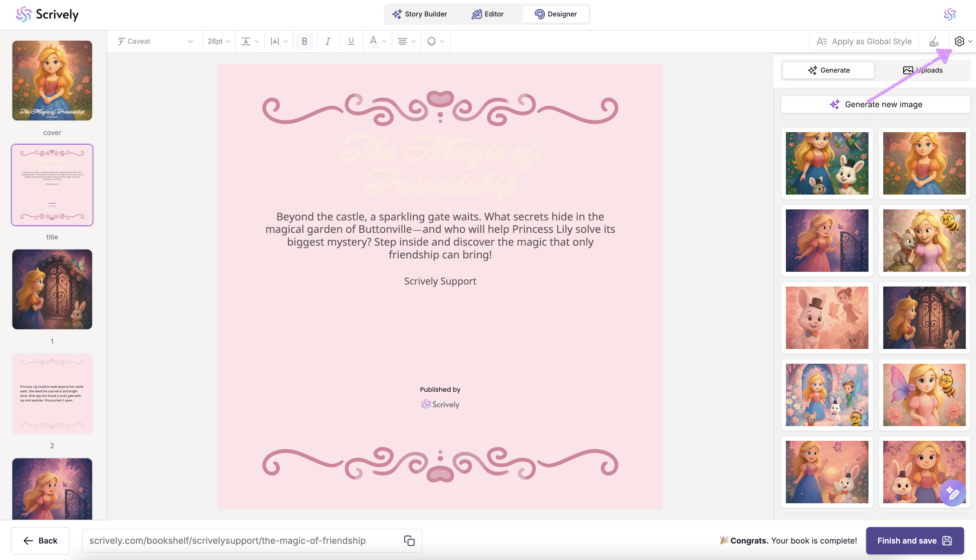This screenshot has height=560, width=976.
Task: Toggle bold text formatting
Action: [x=304, y=41]
